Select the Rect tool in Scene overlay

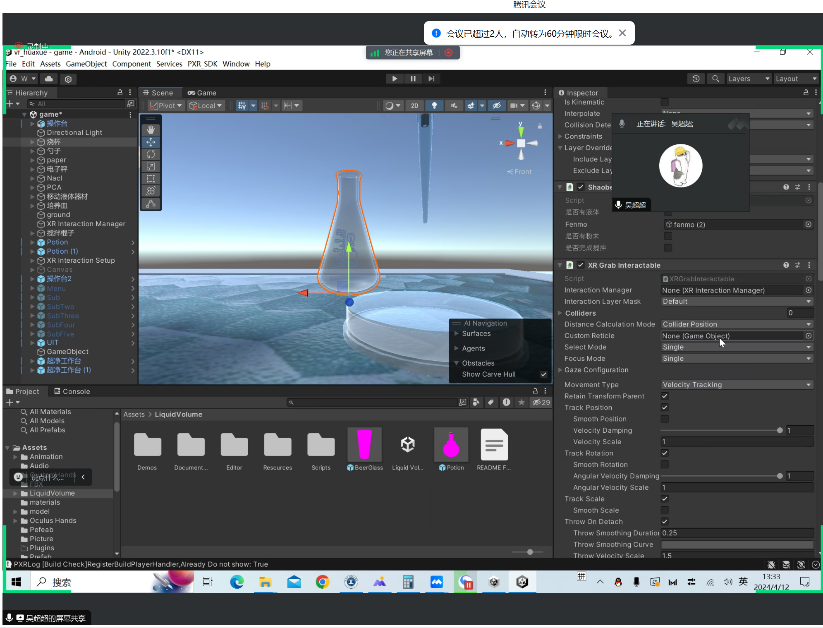[151, 178]
